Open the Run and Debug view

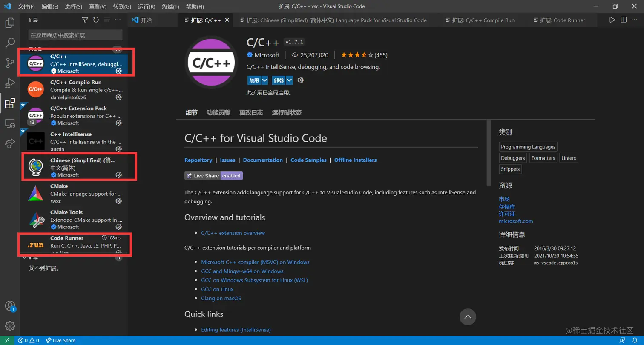pos(10,83)
